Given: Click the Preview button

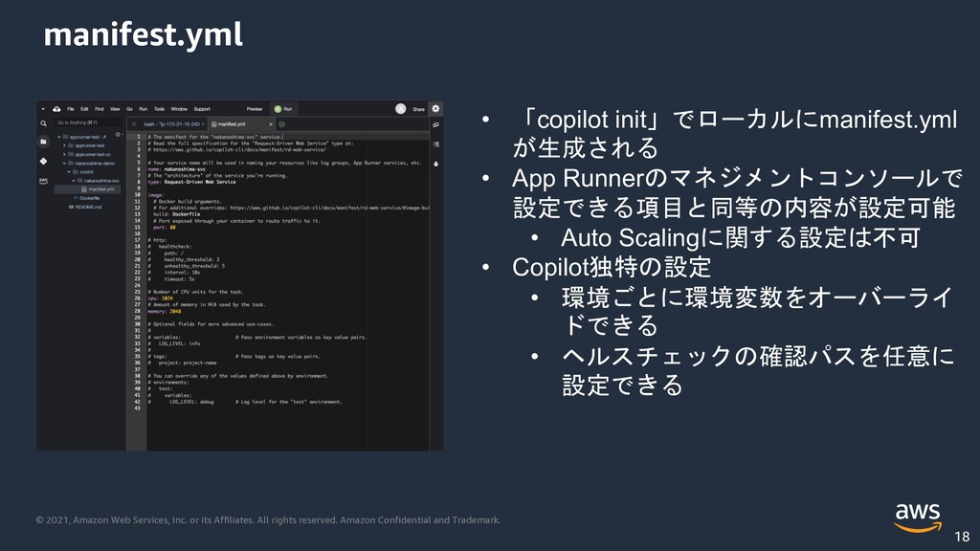Looking at the screenshot, I should (x=255, y=109).
